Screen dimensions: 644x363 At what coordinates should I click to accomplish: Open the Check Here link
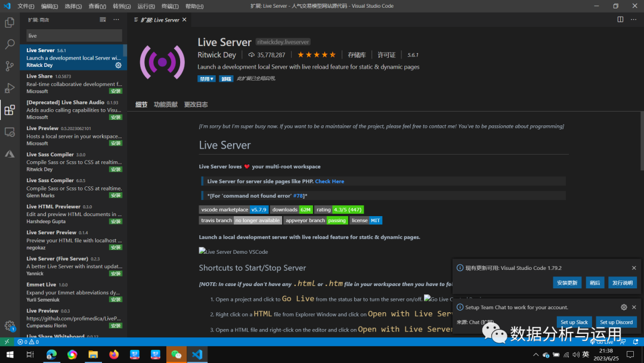(x=329, y=181)
